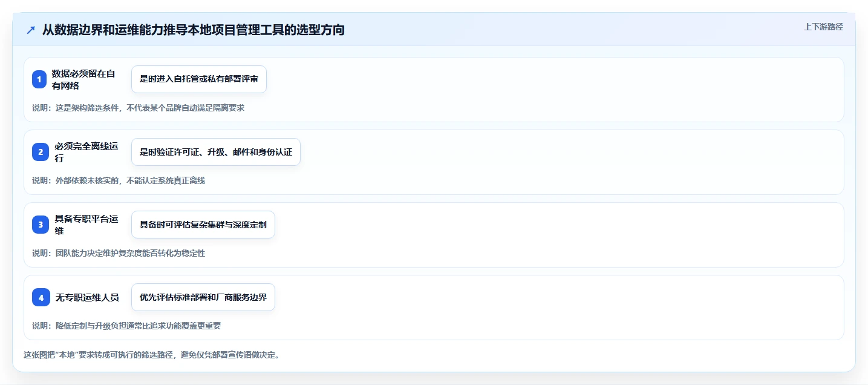Click the arrow icon beside the title
The width and height of the screenshot is (868, 385).
point(31,30)
